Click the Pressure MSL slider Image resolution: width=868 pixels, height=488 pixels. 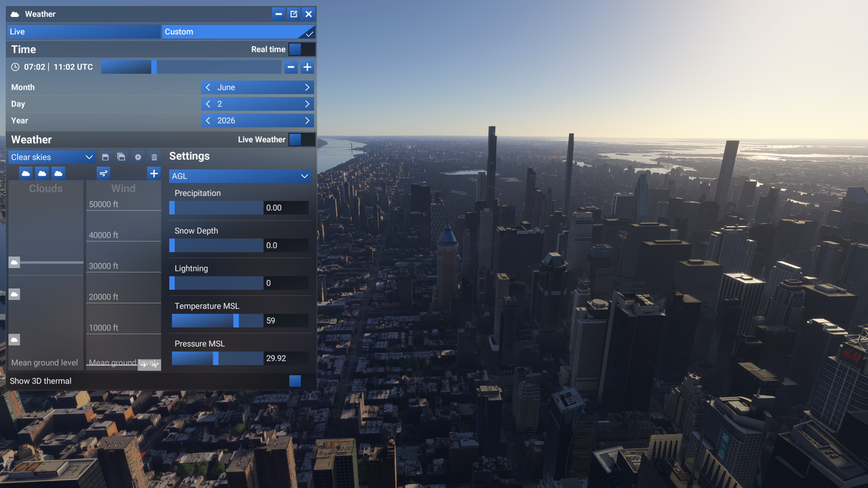pos(216,359)
